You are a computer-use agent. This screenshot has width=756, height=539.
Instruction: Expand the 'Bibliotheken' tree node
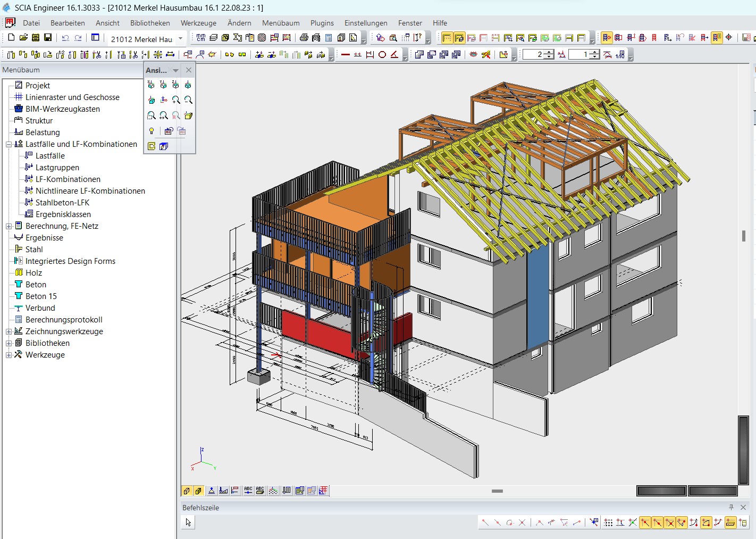pyautogui.click(x=9, y=343)
